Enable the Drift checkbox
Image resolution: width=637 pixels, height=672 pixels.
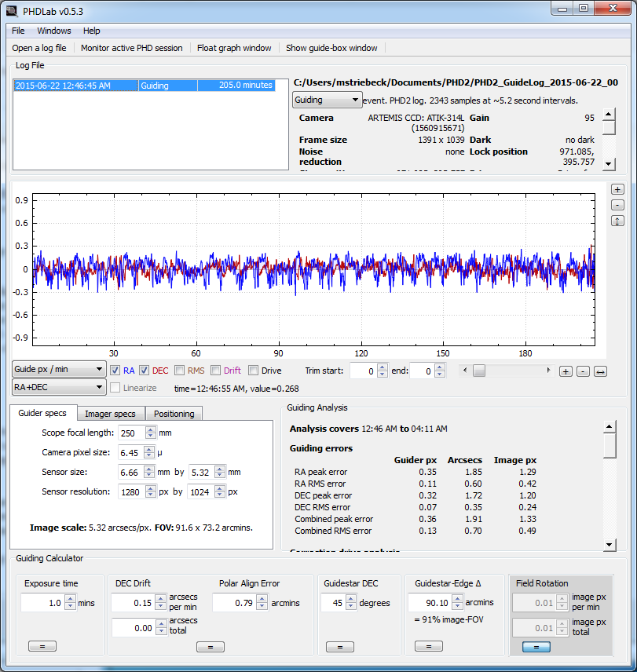click(x=216, y=371)
